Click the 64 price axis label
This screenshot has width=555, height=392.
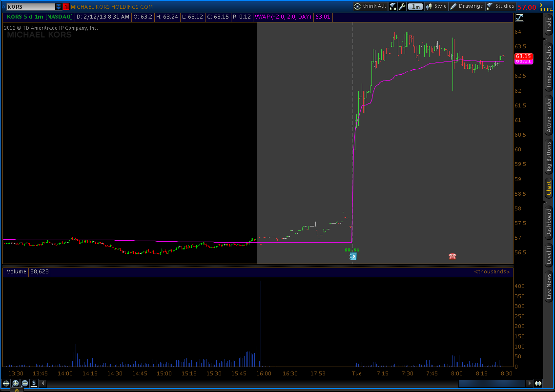518,32
